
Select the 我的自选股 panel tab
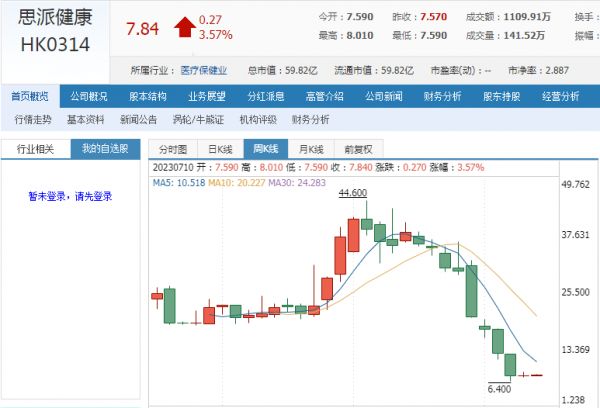click(105, 148)
